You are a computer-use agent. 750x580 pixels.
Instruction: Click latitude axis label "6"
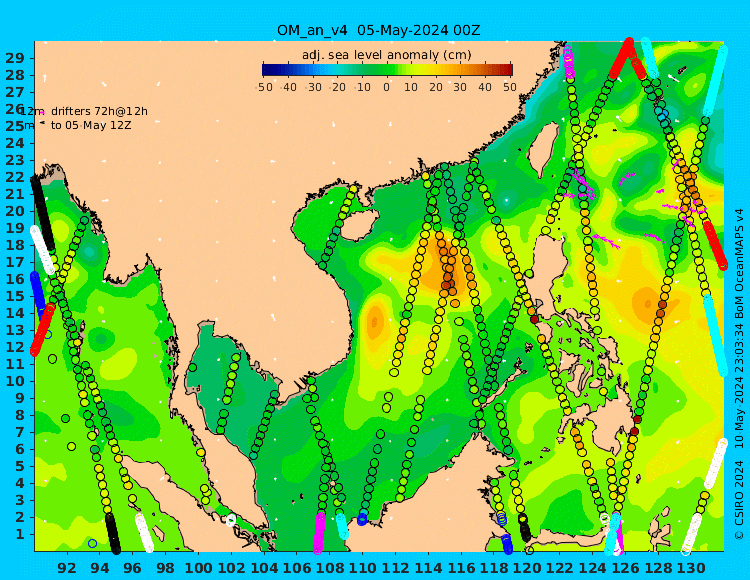coord(19,449)
